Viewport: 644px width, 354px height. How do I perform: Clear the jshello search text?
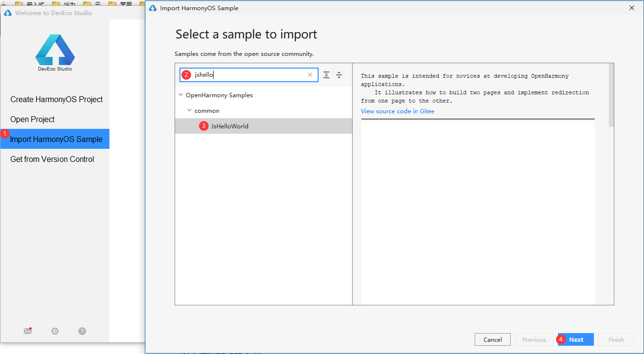tap(310, 75)
